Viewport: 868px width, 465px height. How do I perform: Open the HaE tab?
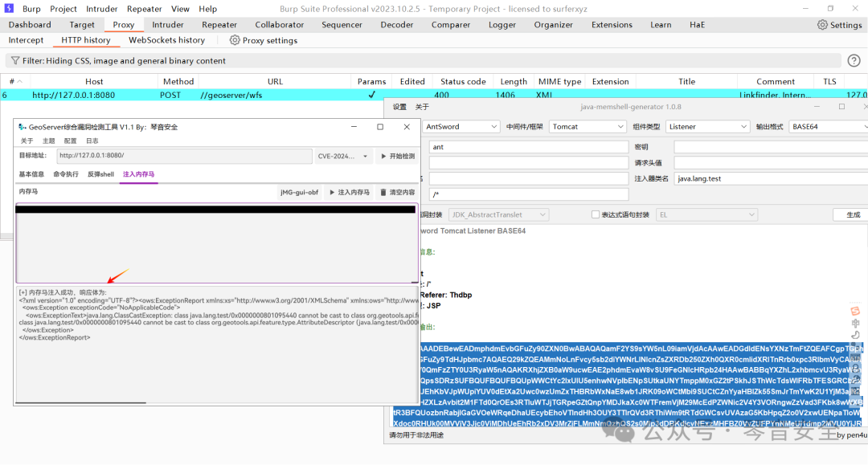pos(698,25)
